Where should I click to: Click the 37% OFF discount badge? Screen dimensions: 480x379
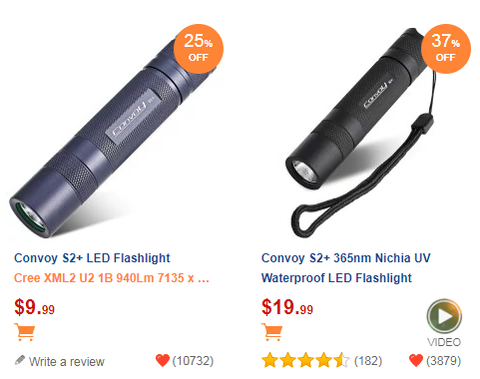coord(446,49)
